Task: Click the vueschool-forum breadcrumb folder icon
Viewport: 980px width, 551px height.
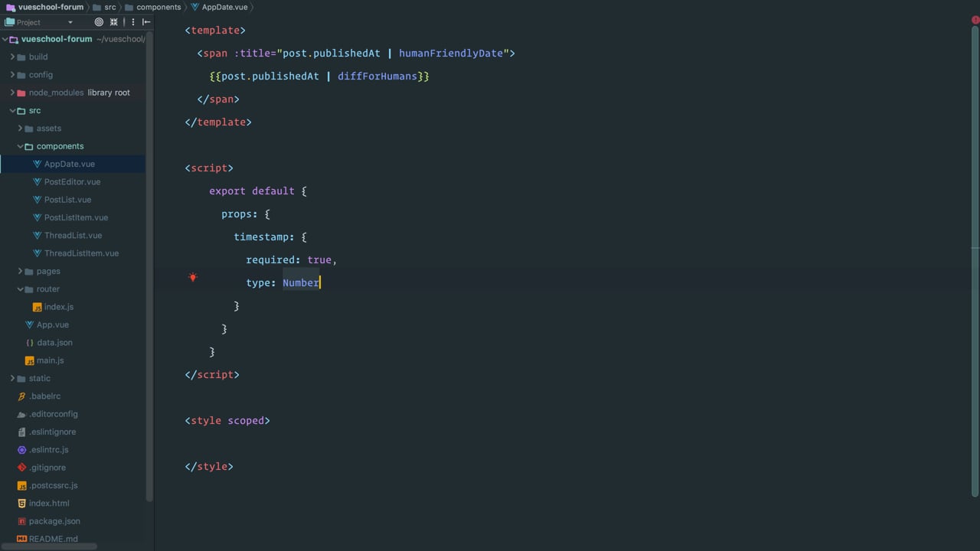Action: coord(11,7)
